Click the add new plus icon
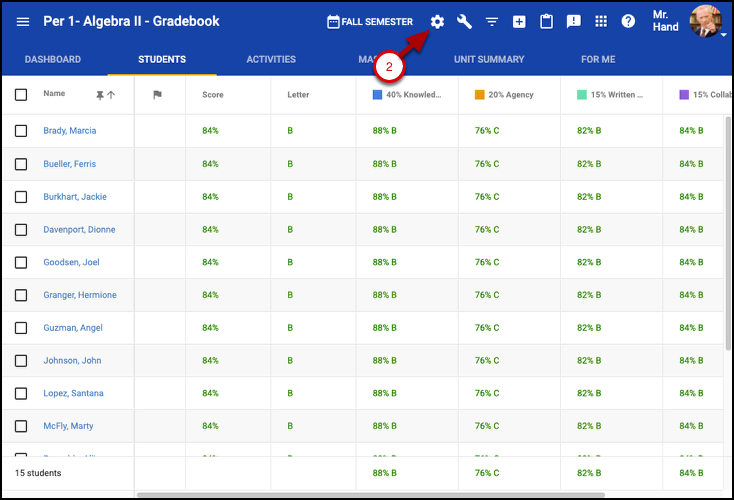This screenshot has height=500, width=734. (x=519, y=22)
